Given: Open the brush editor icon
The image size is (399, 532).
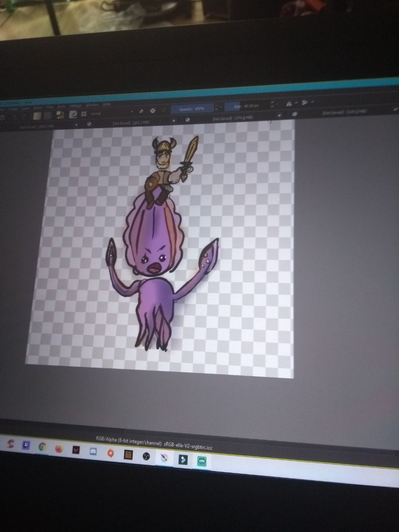Looking at the screenshot, I should coord(73,114).
